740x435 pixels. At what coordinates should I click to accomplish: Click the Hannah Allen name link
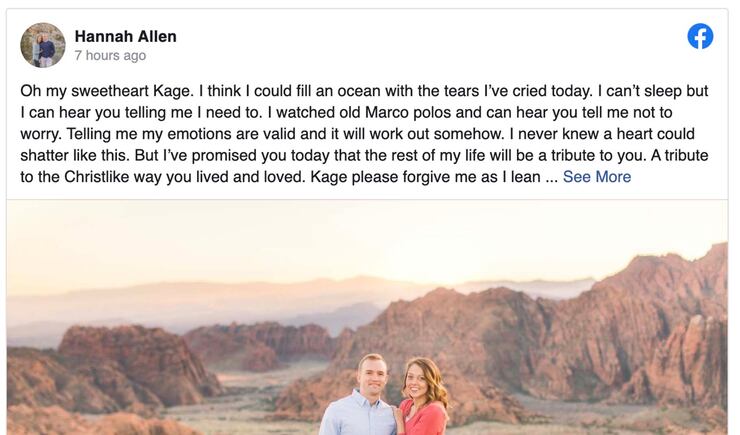[x=125, y=37]
